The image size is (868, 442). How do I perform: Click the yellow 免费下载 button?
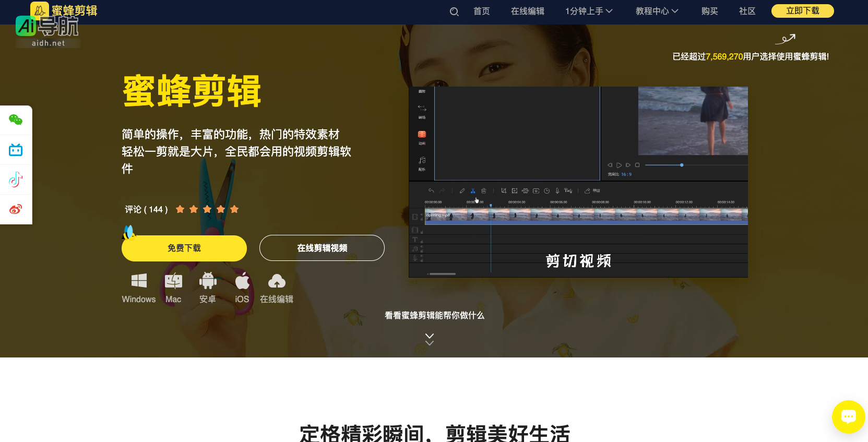pos(184,248)
